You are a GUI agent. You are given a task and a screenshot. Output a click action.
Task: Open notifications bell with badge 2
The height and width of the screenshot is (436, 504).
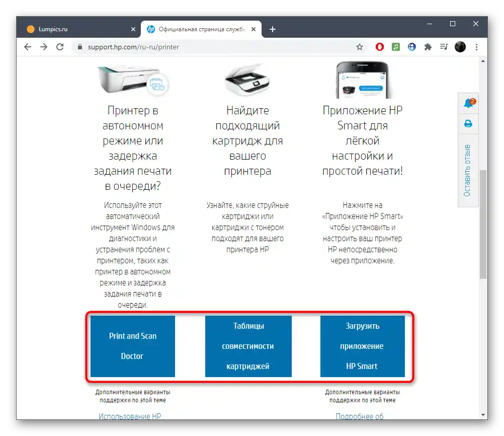coord(468,103)
